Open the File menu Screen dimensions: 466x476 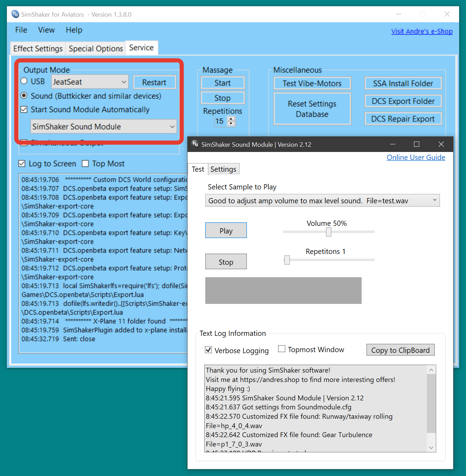click(x=21, y=30)
